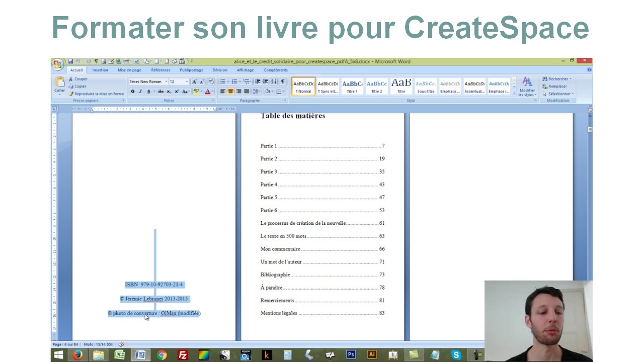
Task: Open the Rechercher dropdown
Action: click(x=556, y=79)
